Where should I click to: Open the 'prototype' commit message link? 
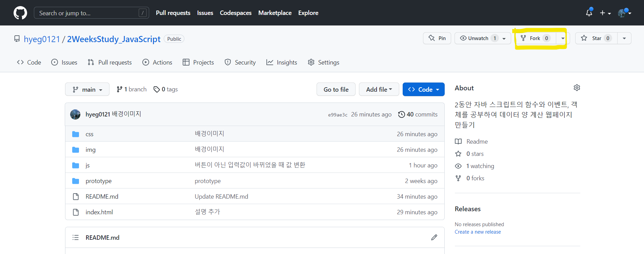coord(208,181)
